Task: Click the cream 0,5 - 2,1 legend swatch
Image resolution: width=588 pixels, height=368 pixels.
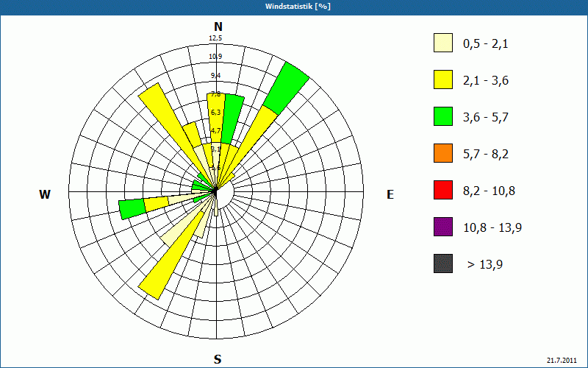Action: 443,43
